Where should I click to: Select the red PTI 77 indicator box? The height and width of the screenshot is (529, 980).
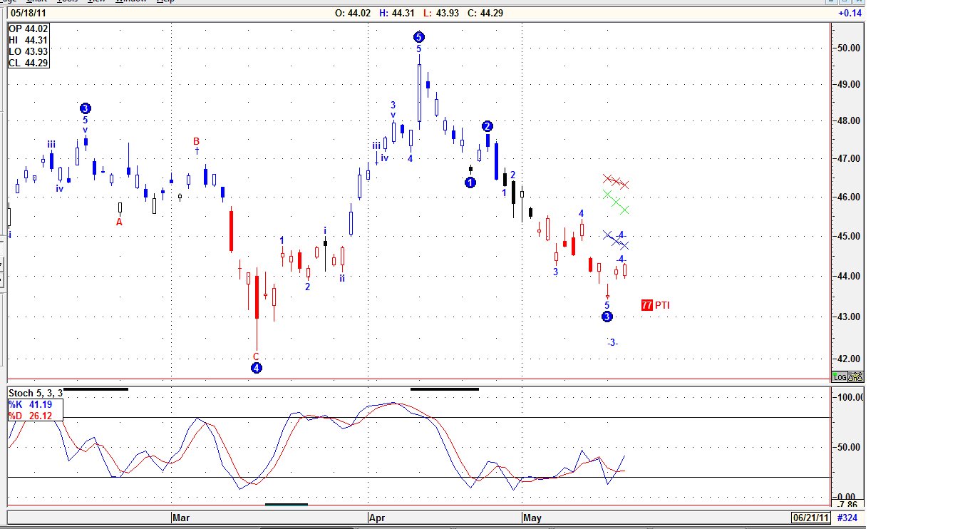[647, 304]
